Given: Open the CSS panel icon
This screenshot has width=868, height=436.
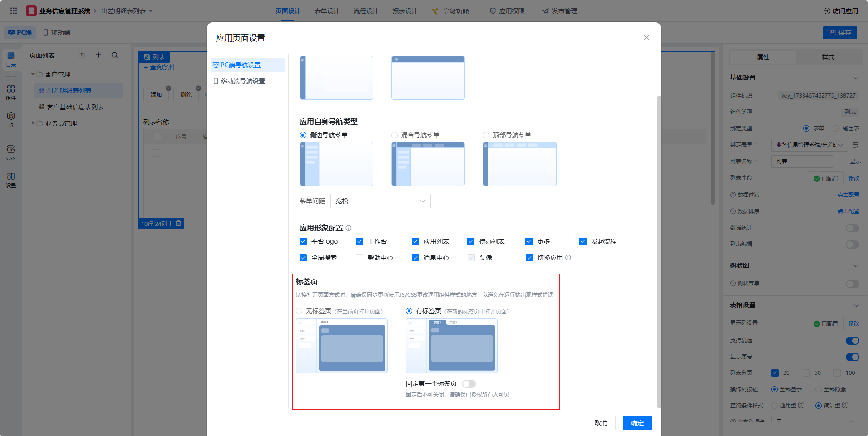Looking at the screenshot, I should [11, 152].
